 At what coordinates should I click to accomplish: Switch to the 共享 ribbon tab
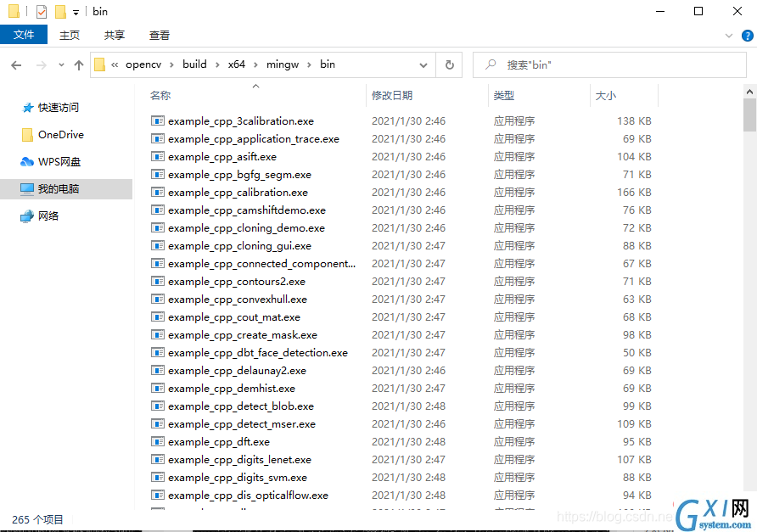[x=115, y=36]
